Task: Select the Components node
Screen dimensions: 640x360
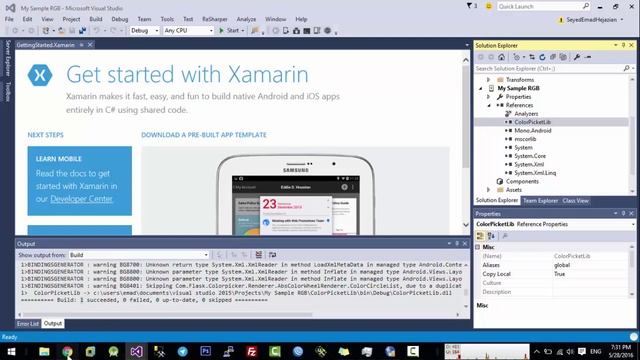Action: [x=522, y=181]
